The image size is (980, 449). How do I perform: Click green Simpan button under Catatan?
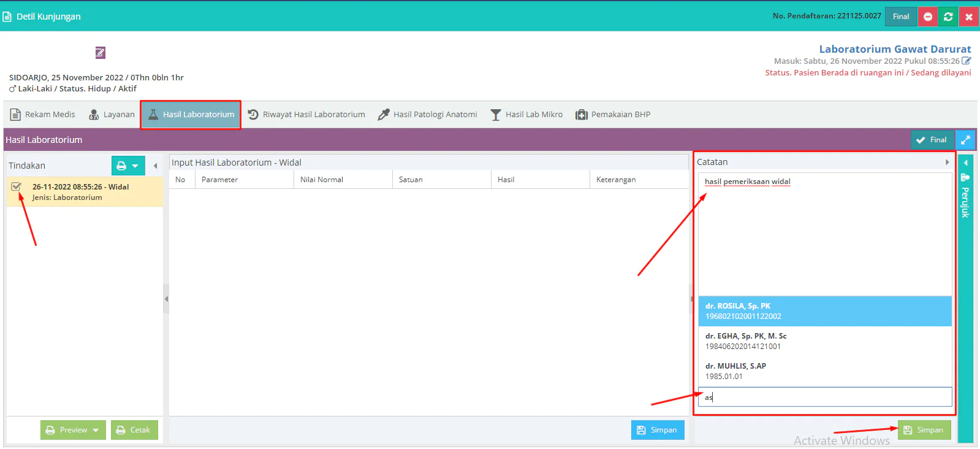point(924,430)
